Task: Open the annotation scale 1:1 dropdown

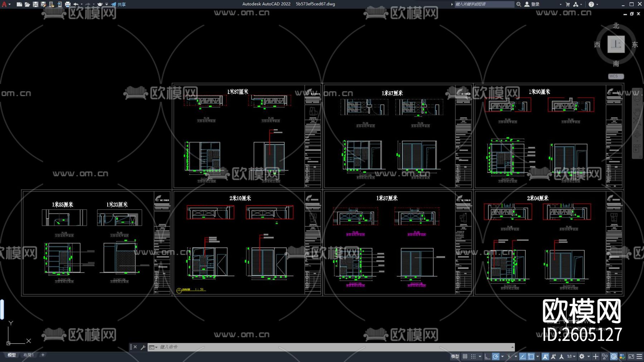Action: click(x=571, y=356)
